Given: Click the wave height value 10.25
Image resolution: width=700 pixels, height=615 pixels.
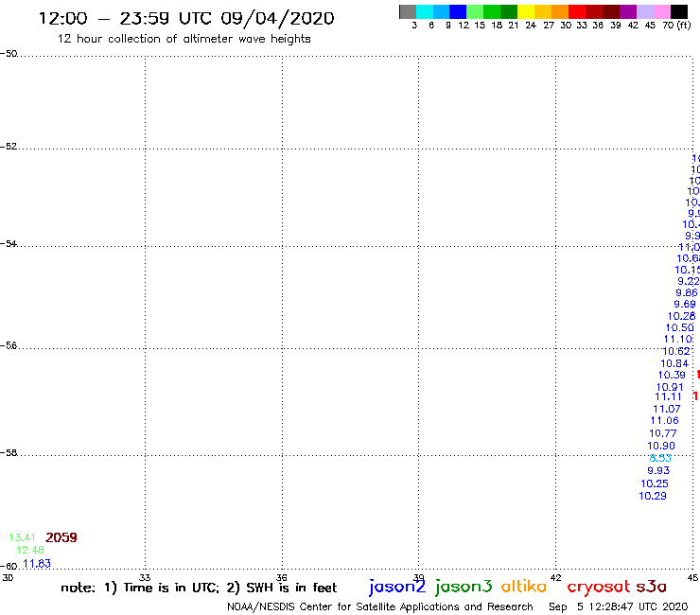Looking at the screenshot, I should coord(655,483).
